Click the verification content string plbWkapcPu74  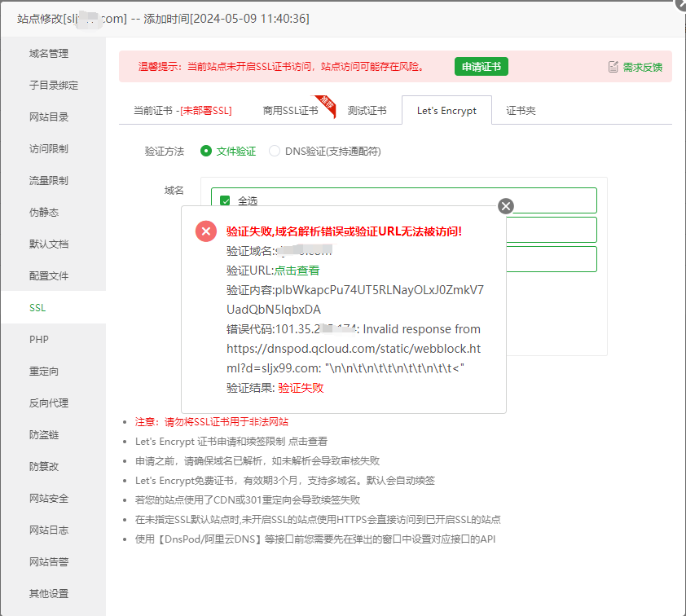[x=355, y=300]
